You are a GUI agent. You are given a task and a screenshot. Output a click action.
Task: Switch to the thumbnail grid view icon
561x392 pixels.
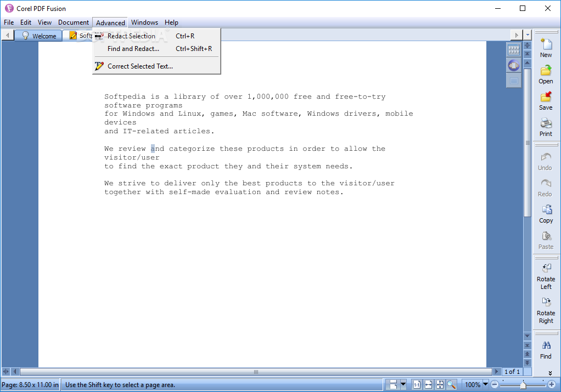(514, 50)
